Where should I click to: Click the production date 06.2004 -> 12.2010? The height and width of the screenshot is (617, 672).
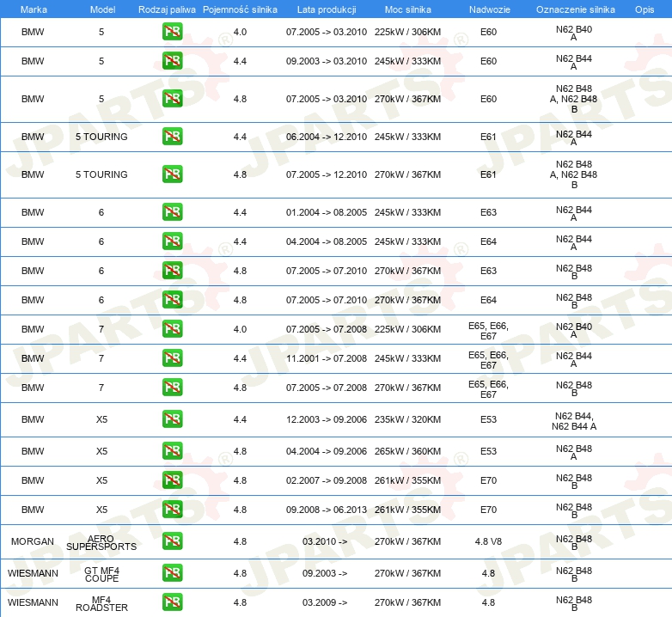[327, 137]
